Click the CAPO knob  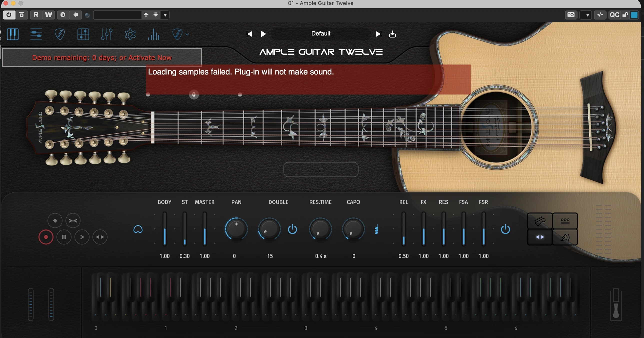[353, 228]
